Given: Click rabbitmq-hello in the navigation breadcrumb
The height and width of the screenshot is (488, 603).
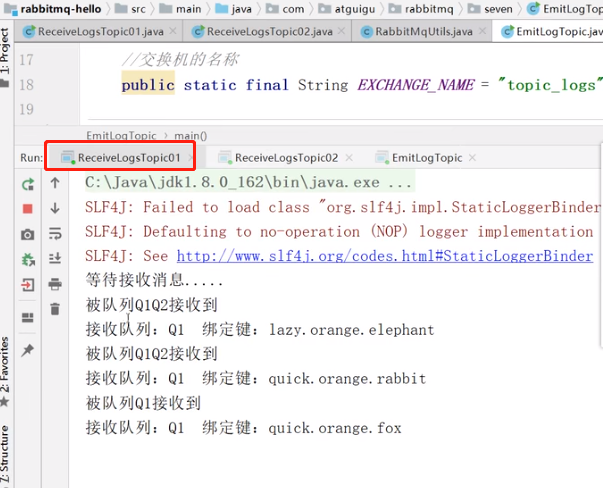Looking at the screenshot, I should click(52, 8).
